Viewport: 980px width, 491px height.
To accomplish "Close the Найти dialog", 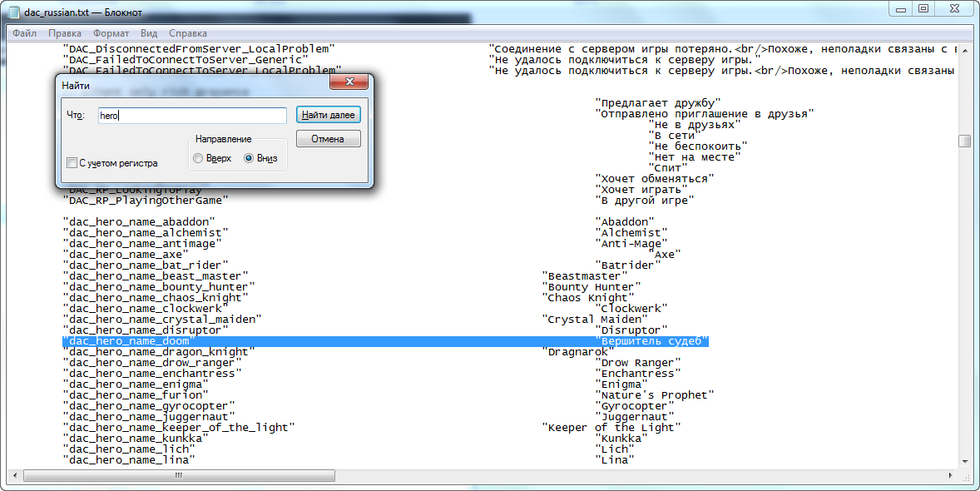I will tap(349, 82).
